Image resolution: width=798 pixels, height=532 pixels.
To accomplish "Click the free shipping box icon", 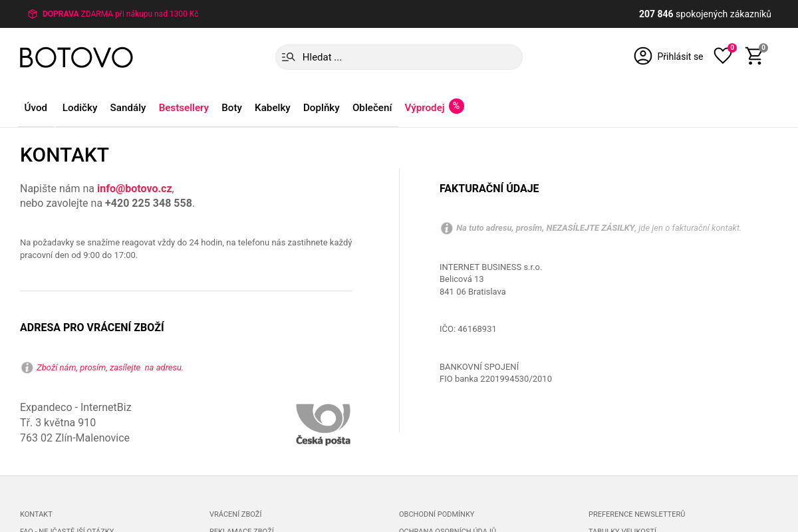I will click(33, 14).
